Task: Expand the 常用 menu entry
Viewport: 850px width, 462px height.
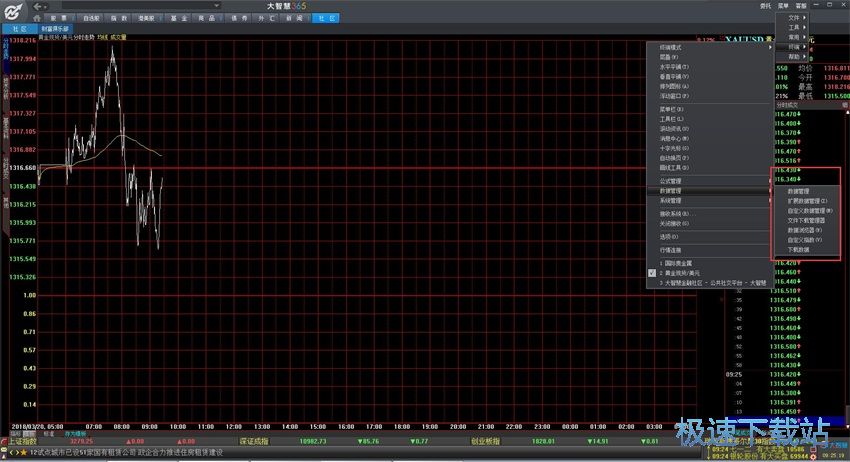Action: pyautogui.click(x=793, y=37)
